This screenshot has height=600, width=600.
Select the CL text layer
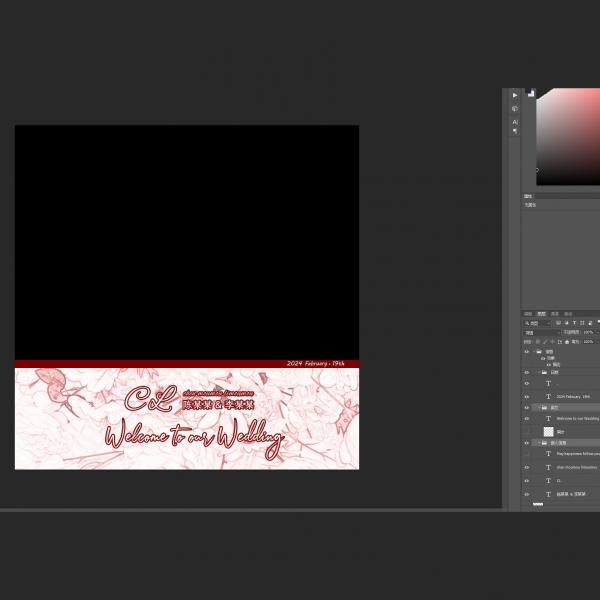570,480
